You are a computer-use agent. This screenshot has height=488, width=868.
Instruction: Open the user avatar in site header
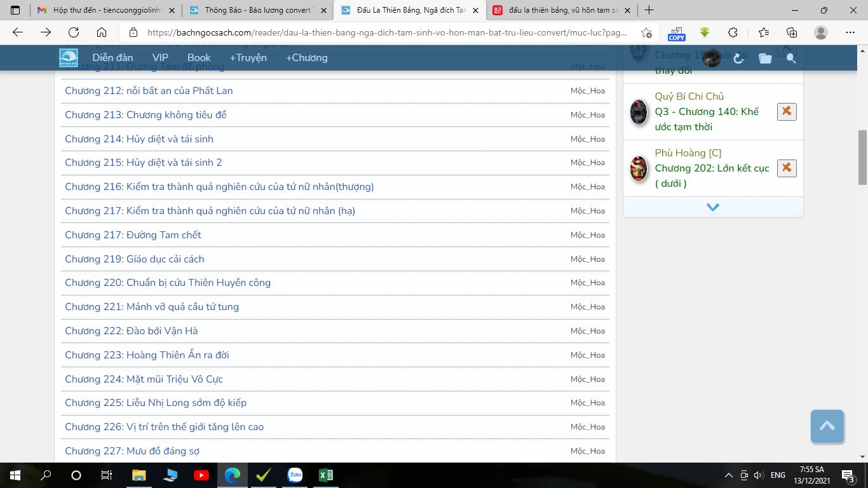[712, 58]
